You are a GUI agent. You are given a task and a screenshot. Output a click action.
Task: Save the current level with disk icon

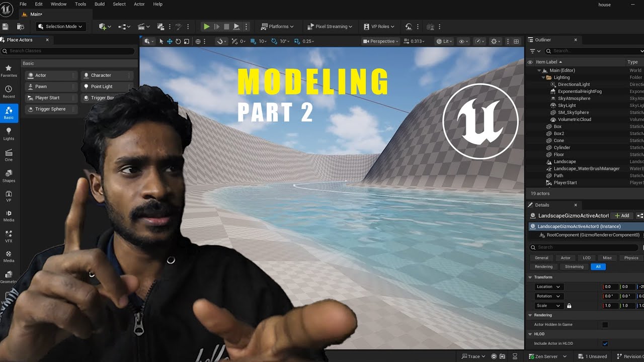[x=5, y=27]
